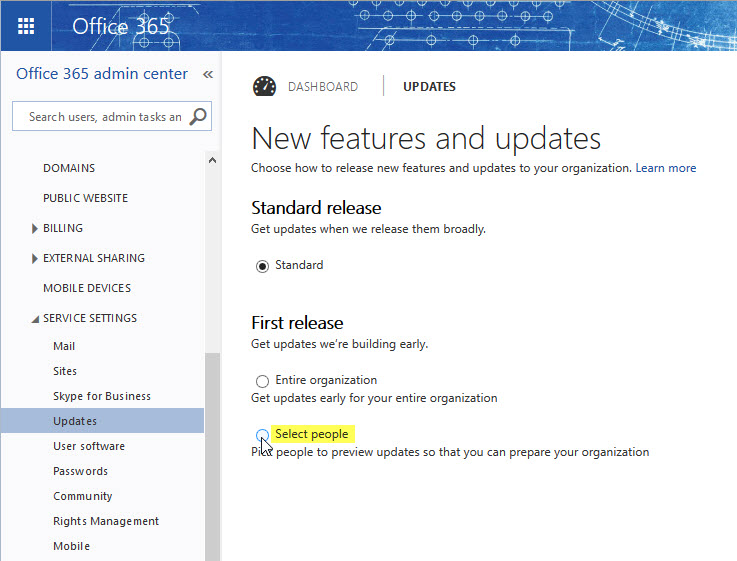The image size is (737, 561).
Task: Select the UPDATES tab
Action: (x=429, y=87)
